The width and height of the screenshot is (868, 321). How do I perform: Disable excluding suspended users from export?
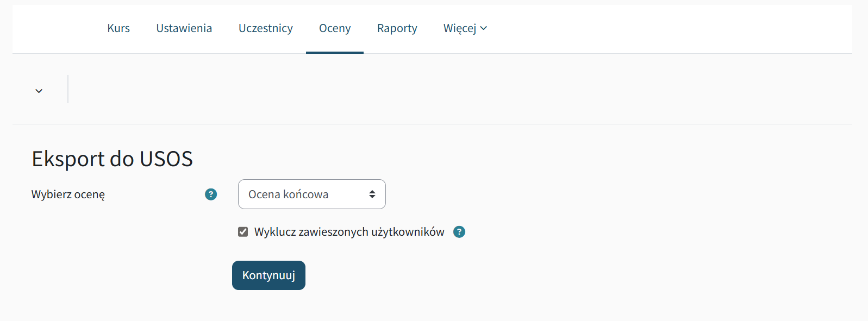(242, 231)
